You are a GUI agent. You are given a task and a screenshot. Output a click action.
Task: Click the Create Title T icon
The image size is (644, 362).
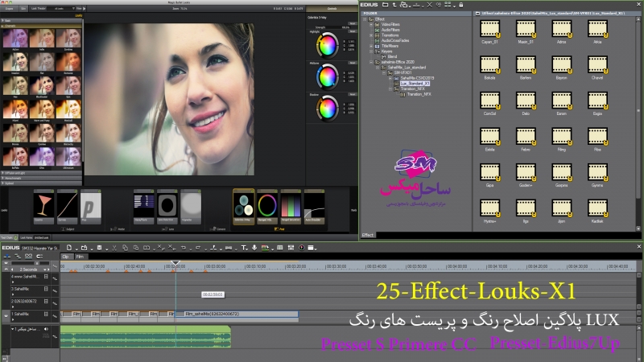point(244,248)
